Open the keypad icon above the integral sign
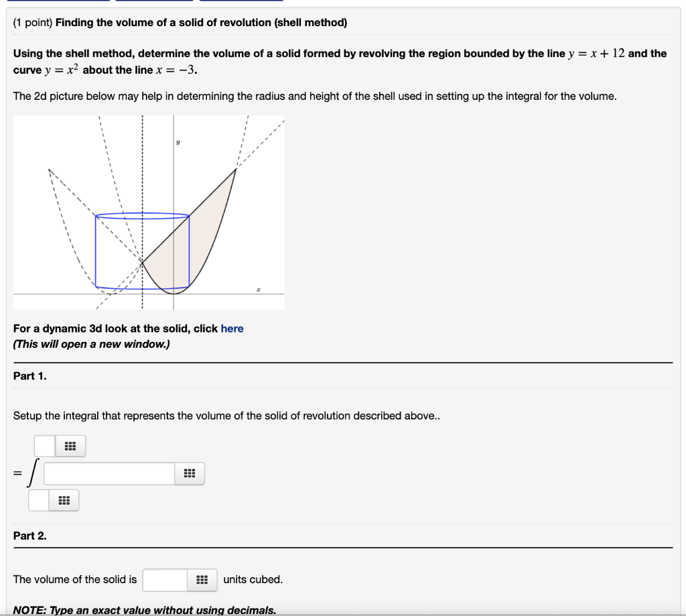 [70, 445]
